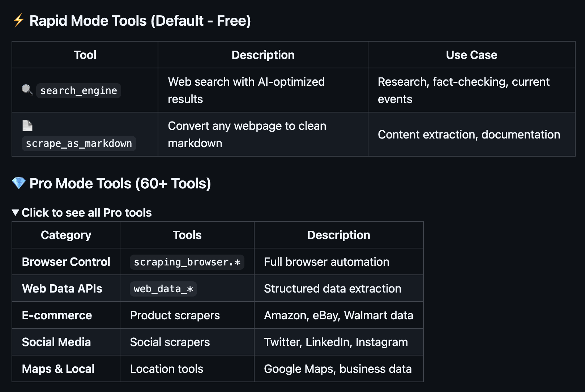Collapse the Pro tools disclosure triangle
585x392 pixels.
(15, 212)
